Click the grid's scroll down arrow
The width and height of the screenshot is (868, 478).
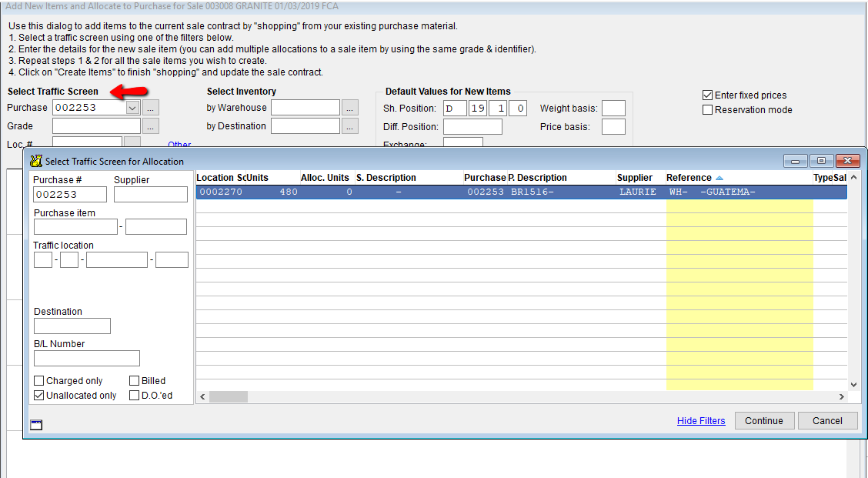click(853, 384)
